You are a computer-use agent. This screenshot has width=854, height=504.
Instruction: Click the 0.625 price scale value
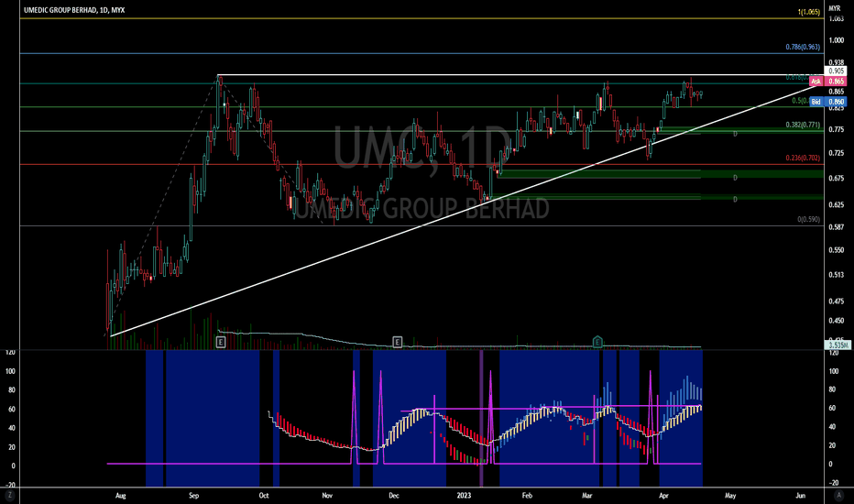(836, 205)
